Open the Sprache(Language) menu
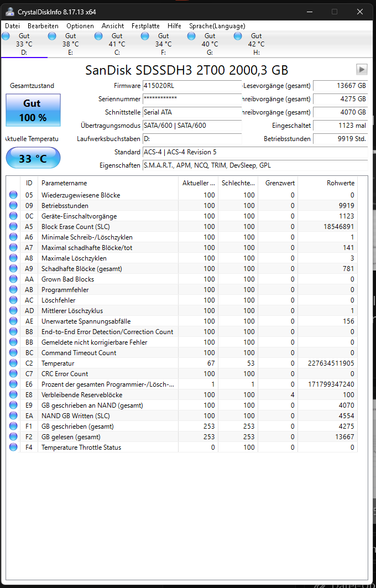 (217, 26)
